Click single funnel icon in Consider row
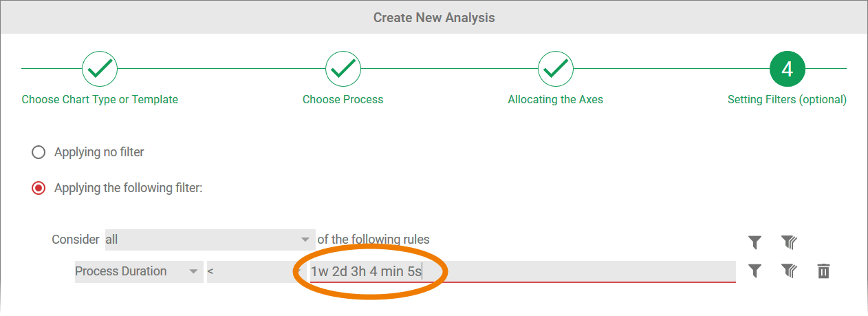Screen dimensions: 868x316 coord(755,242)
